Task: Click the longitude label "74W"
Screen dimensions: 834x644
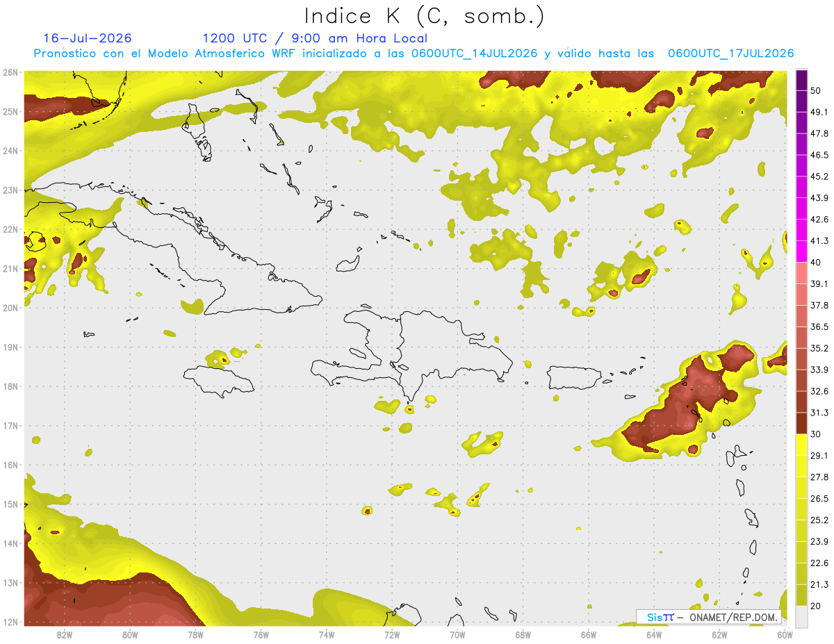Action: point(327,634)
